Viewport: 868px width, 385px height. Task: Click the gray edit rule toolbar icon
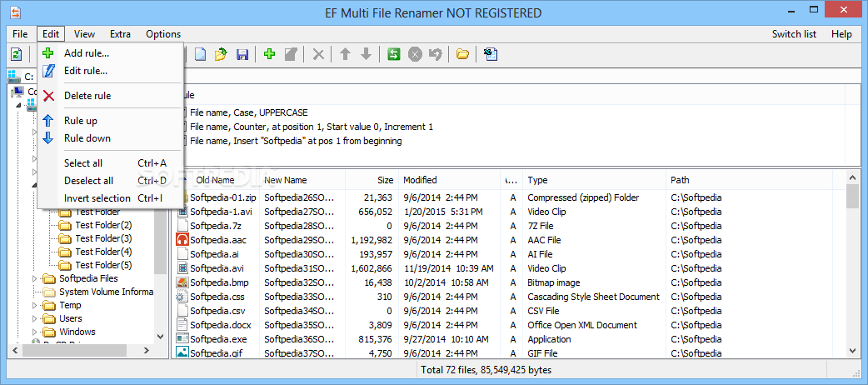291,54
